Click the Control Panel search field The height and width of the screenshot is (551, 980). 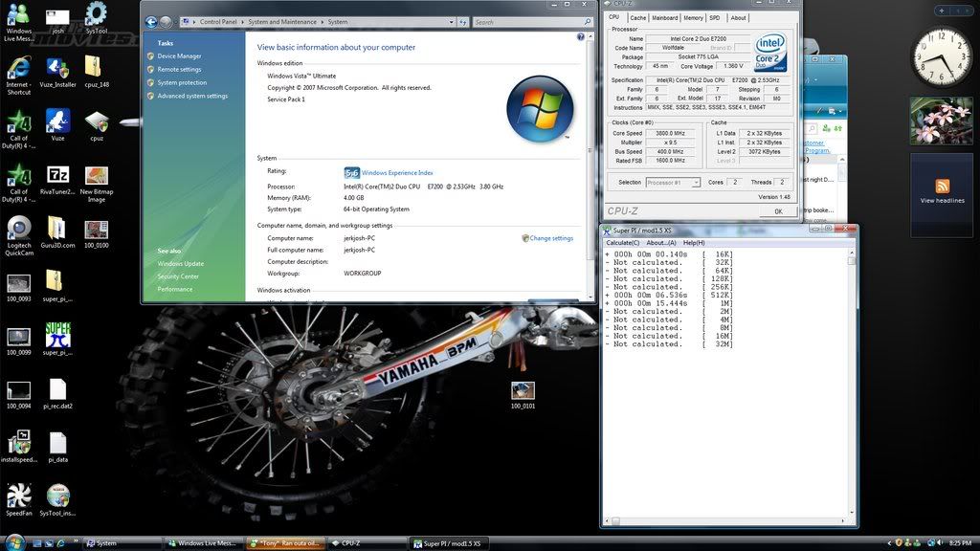tap(532, 22)
